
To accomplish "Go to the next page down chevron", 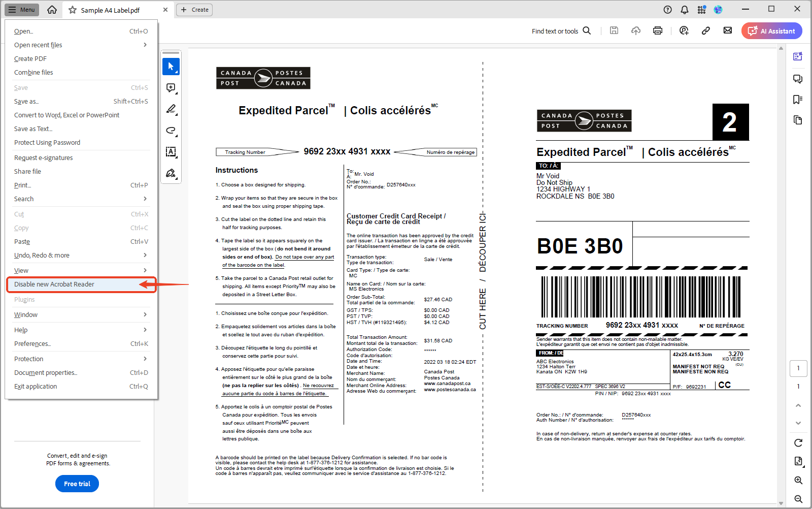I will point(798,423).
